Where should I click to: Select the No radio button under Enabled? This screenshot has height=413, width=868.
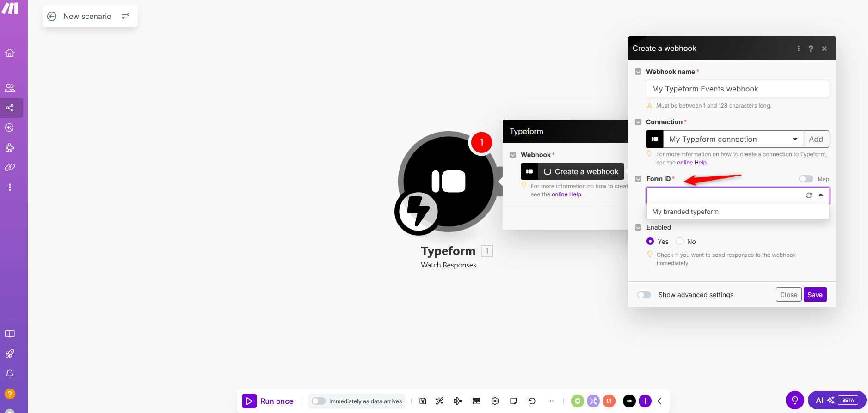[x=680, y=241]
